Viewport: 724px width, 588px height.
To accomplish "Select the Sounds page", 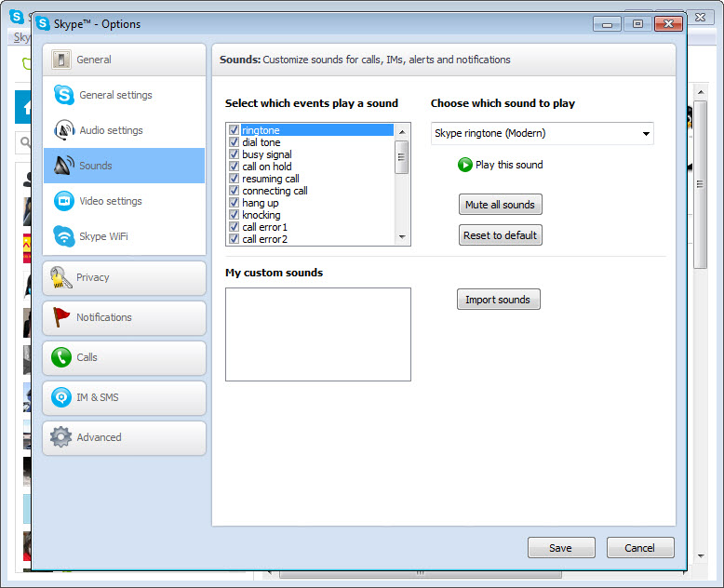I will [x=124, y=166].
